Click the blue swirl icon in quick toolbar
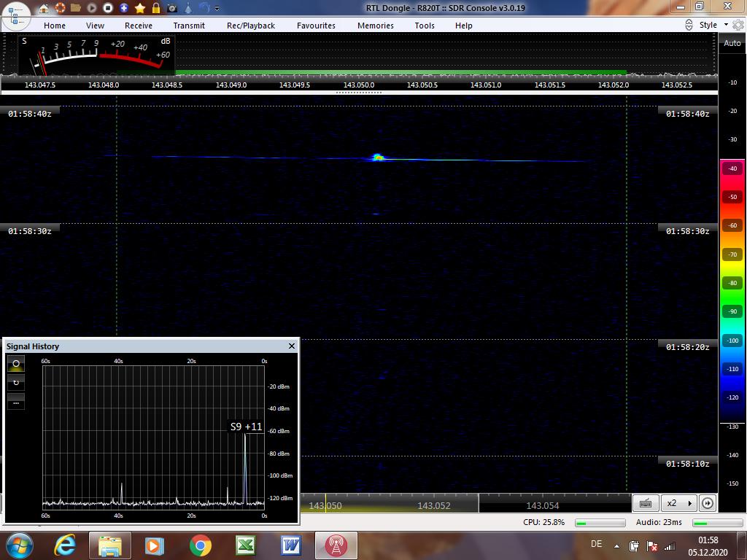Image resolution: width=747 pixels, height=560 pixels. (x=204, y=7)
